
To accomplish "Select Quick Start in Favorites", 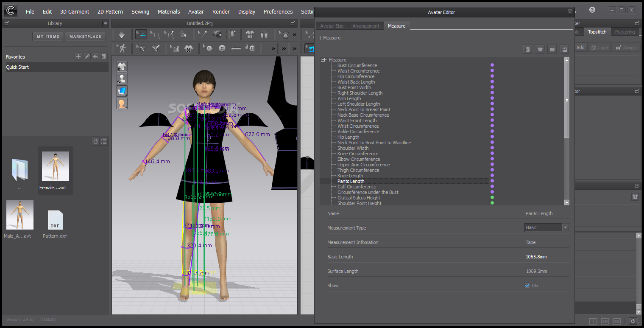I will point(56,67).
